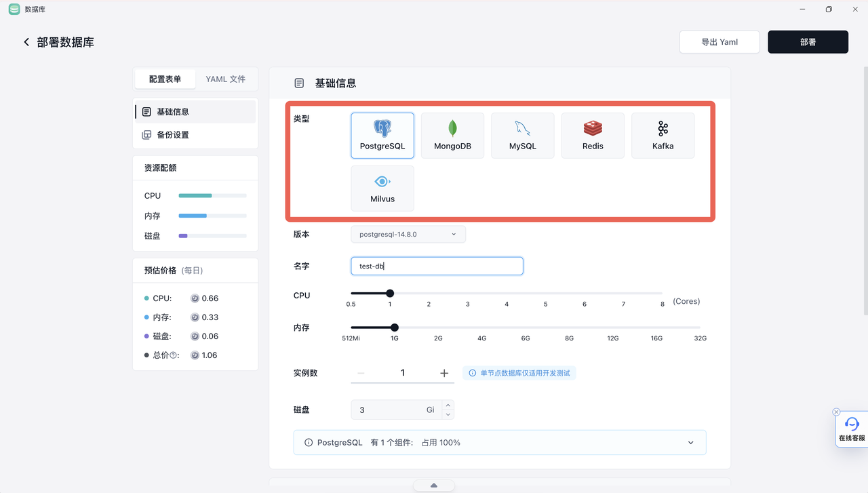Click the vertical scrollbar on the right

(x=865, y=191)
